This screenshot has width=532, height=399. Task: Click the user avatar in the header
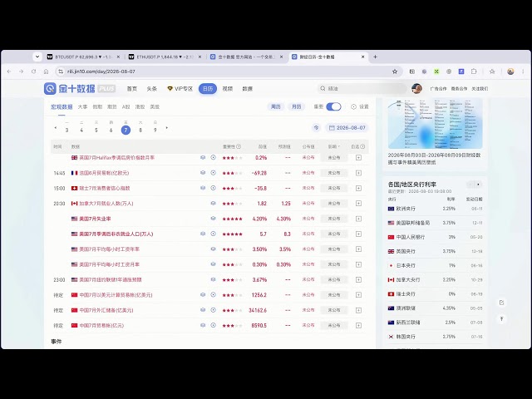pyautogui.click(x=416, y=89)
